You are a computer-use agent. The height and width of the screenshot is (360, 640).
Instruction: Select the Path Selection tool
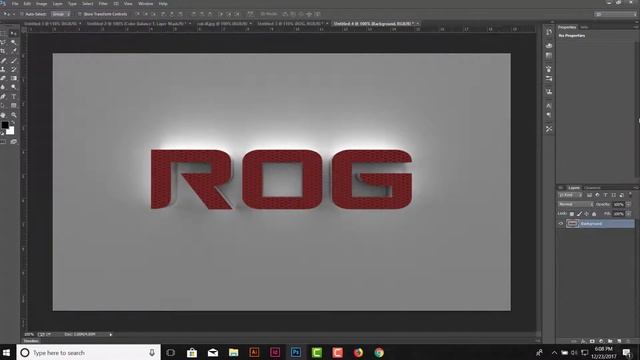click(3, 105)
